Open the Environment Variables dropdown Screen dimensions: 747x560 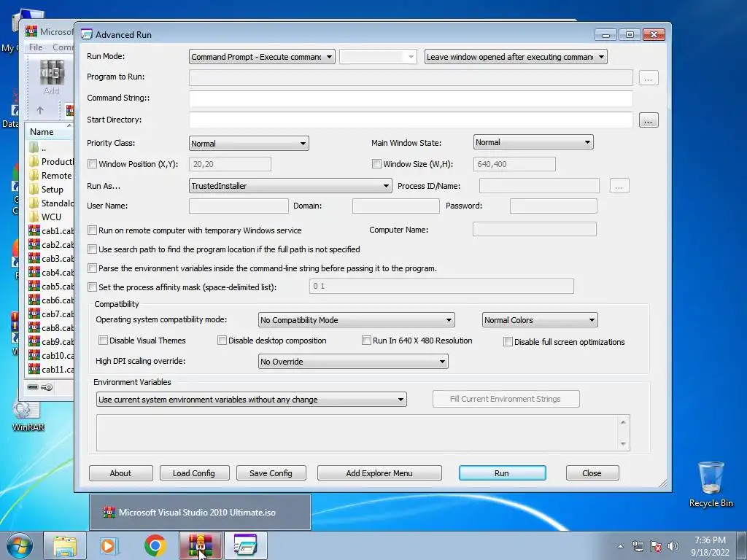coord(251,400)
